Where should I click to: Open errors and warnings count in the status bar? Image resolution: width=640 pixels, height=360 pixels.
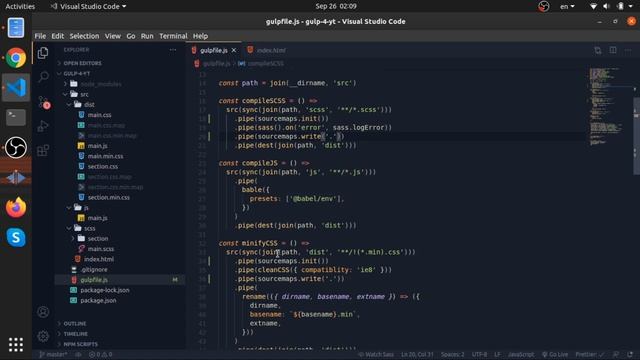coord(100,354)
